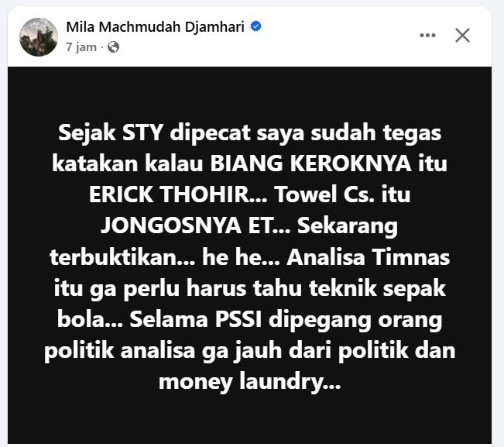Click the blue verified badge
This screenshot has width=504, height=447.
[255, 26]
